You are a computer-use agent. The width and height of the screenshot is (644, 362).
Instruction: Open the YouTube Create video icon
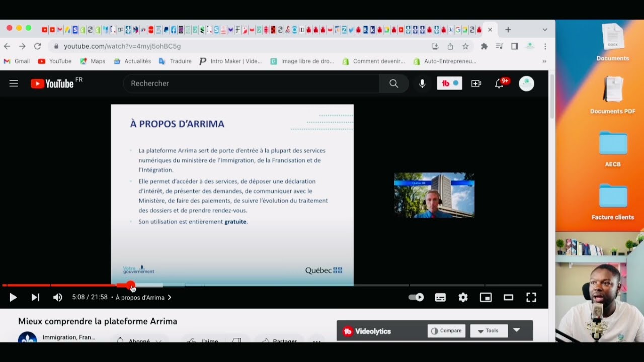coord(476,83)
